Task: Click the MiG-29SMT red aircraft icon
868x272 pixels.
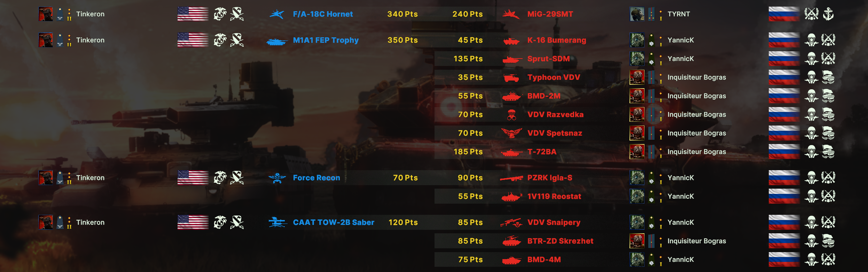Action: (511, 14)
